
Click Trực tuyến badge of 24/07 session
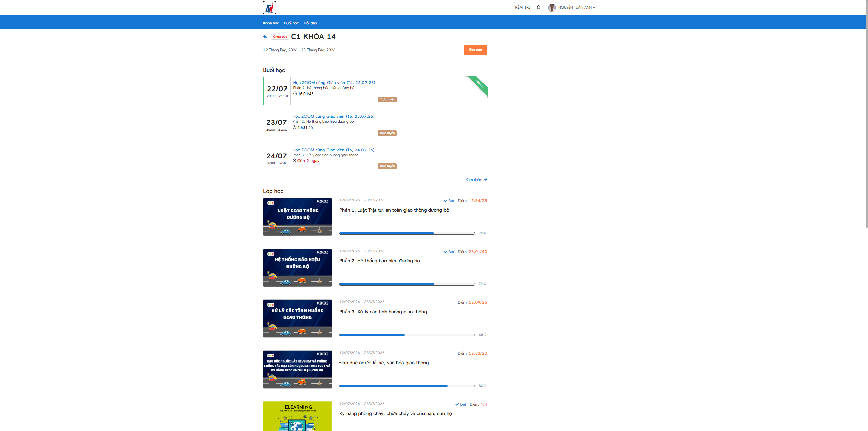click(387, 166)
